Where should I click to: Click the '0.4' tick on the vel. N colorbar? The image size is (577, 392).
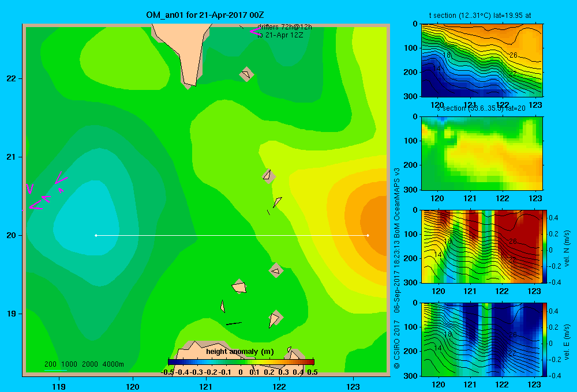pos(553,218)
